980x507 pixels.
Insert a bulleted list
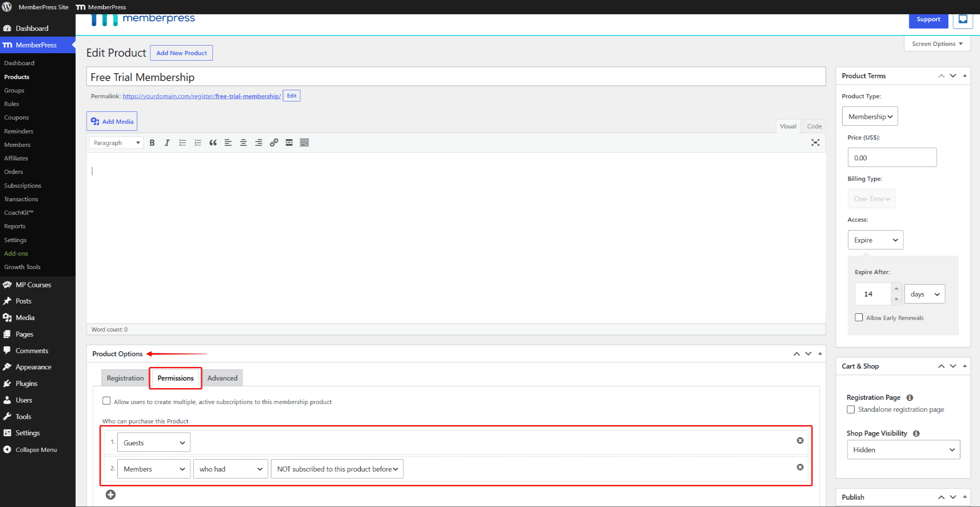[x=182, y=143]
